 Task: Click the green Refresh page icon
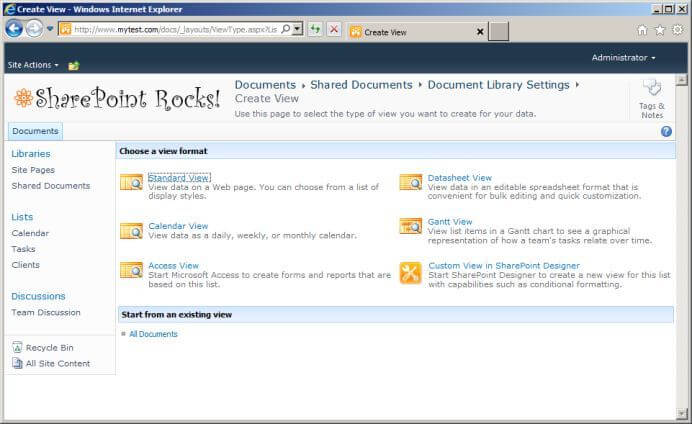315,29
